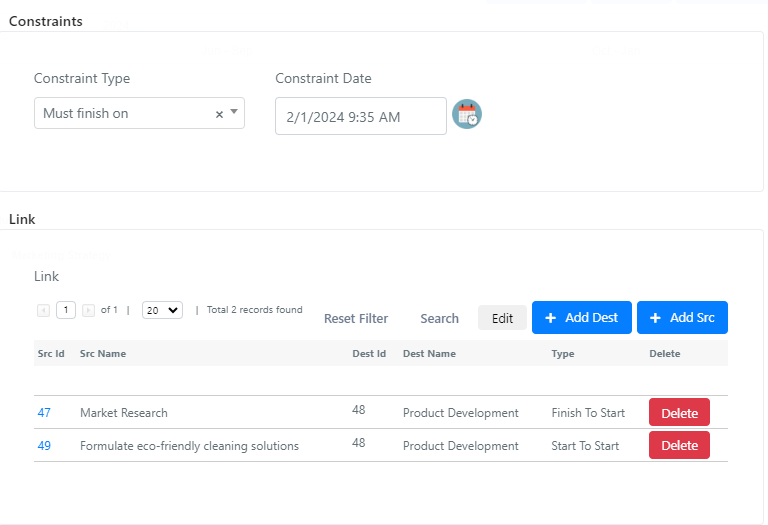The height and width of the screenshot is (525, 768).
Task: Click the Constraints section heading
Action: (x=46, y=21)
